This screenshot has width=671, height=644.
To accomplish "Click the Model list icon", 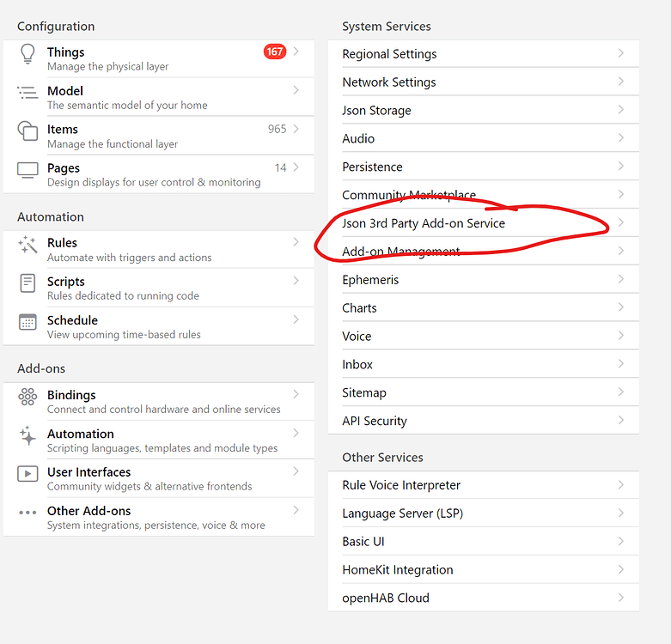I will click(x=27, y=93).
